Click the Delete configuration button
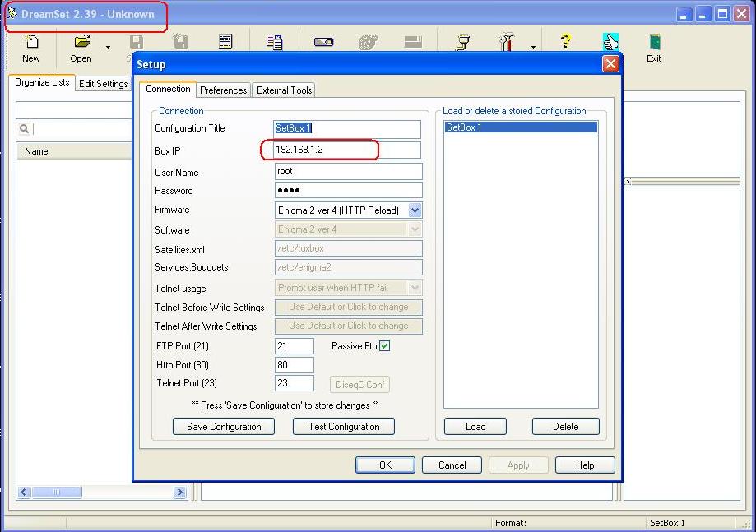This screenshot has width=756, height=532. coord(565,427)
